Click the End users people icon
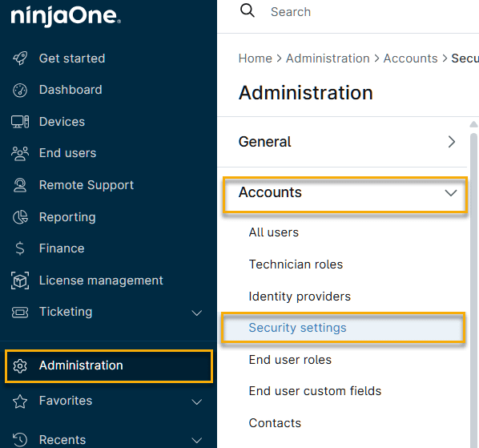Image resolution: width=479 pixels, height=448 pixels. [x=20, y=153]
